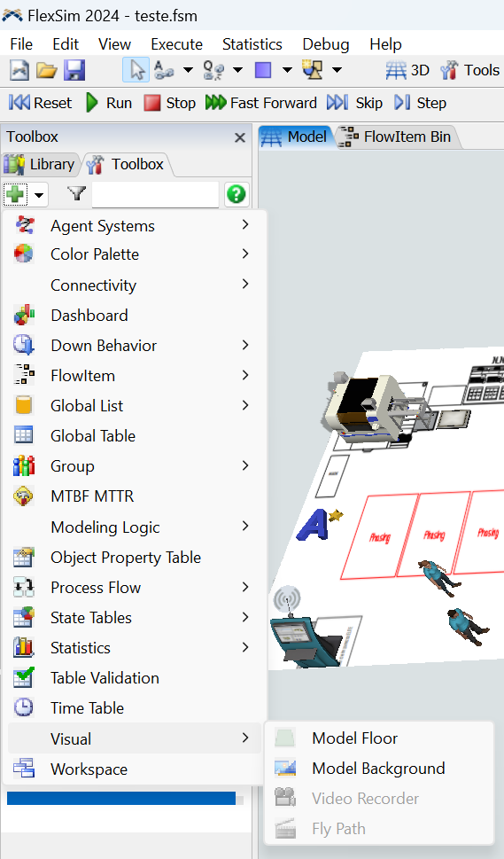Click the filter funnel icon
504x859 pixels.
[x=76, y=193]
